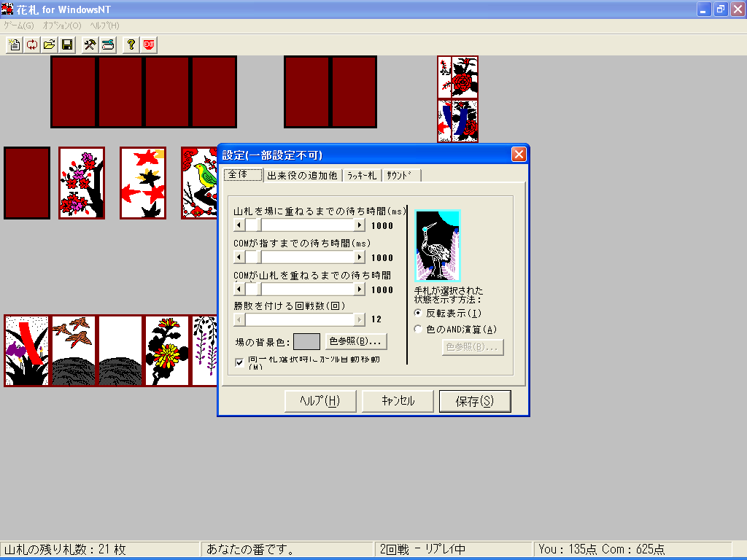The width and height of the screenshot is (747, 560).
Task: Click status text あなたの番です。
Action: pyautogui.click(x=249, y=550)
